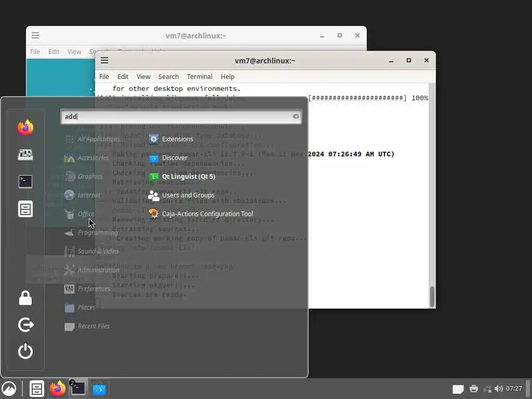Open the file manager from the panel
Viewport: 532px width, 399px height.
coord(37,389)
